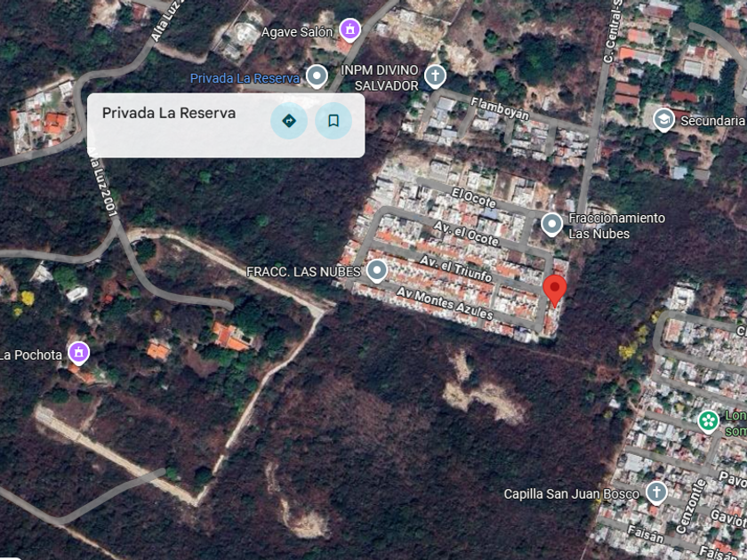Select the Agave Salón text label
The width and height of the screenshot is (747, 560).
click(x=297, y=32)
